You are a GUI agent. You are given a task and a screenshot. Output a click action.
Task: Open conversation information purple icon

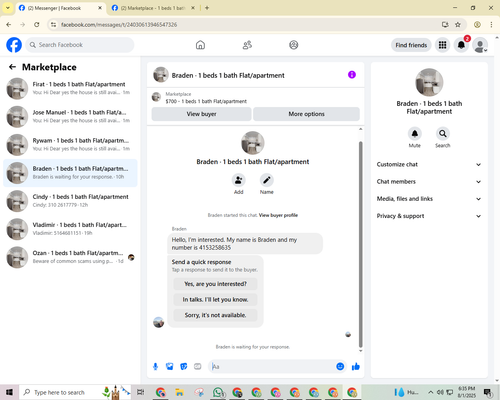pos(352,75)
